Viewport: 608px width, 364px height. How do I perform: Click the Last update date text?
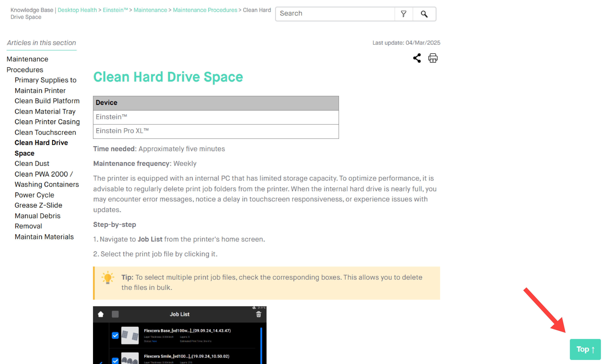pos(406,43)
